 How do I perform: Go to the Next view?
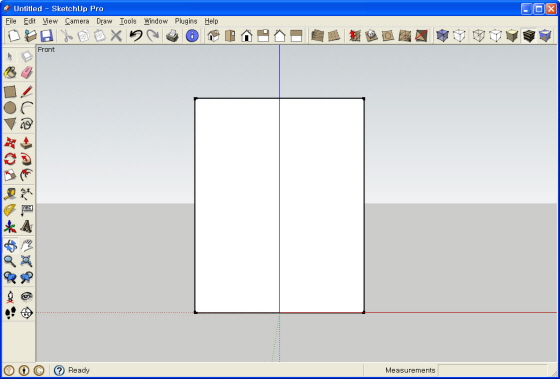(26, 278)
